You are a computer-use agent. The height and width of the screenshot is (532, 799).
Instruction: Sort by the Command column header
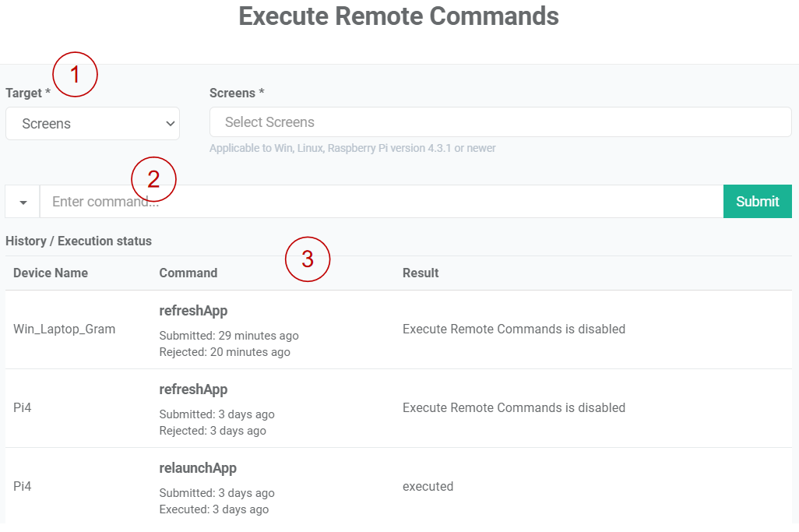188,273
